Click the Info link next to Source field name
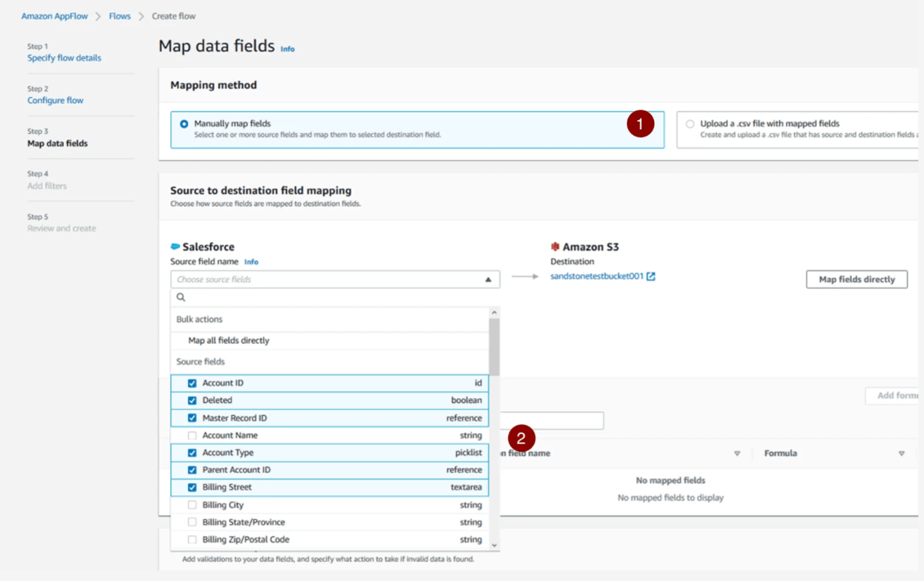 point(251,262)
